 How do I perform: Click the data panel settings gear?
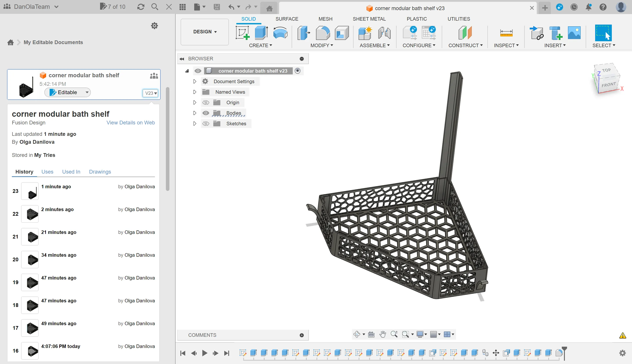tap(154, 25)
